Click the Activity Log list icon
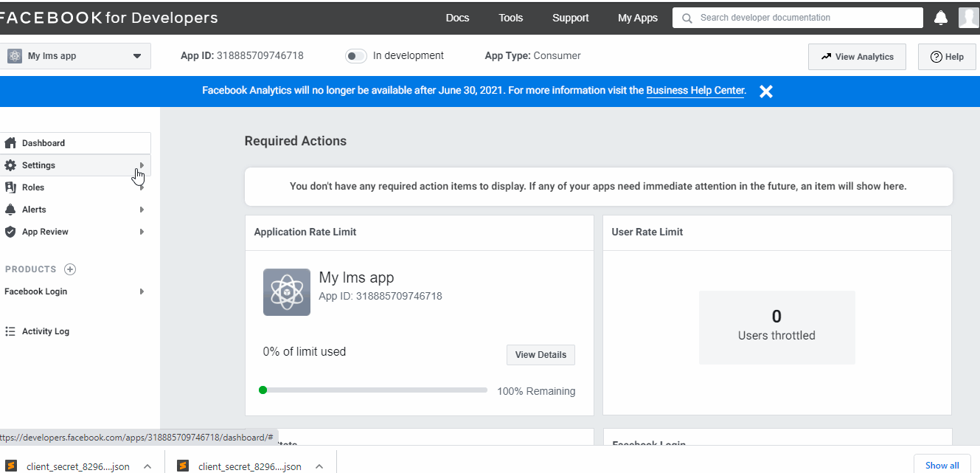Screen dimensions: 980x473 click(10, 331)
